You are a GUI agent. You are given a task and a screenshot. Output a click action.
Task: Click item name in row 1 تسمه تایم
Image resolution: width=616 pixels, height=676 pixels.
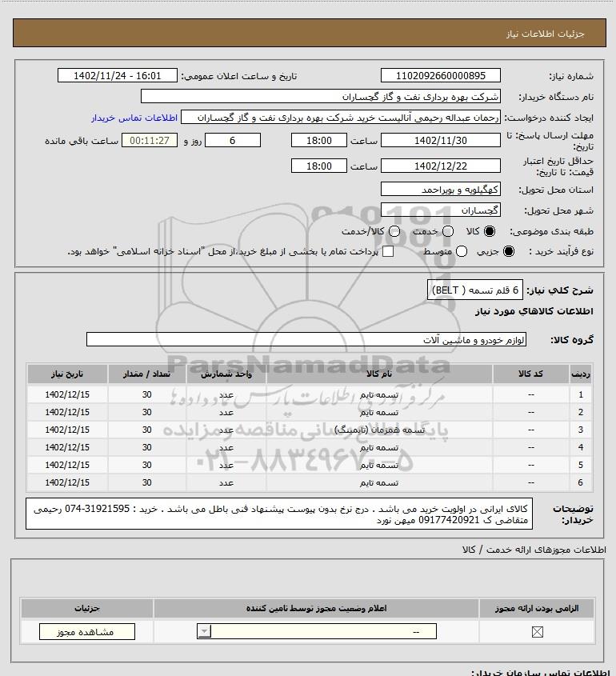tap(379, 394)
